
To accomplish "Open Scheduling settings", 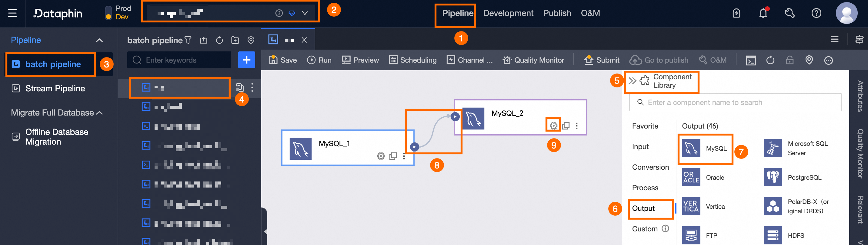I will click(x=412, y=60).
